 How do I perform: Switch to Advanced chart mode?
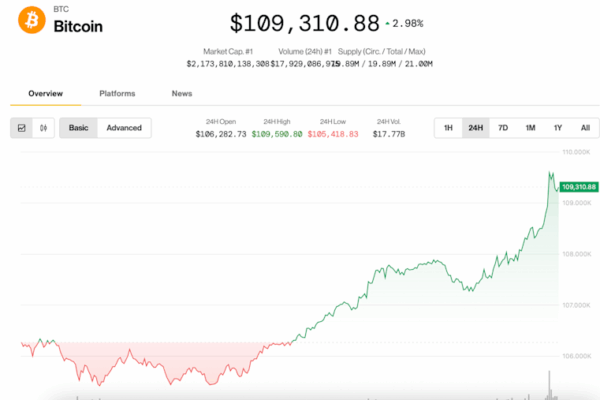[x=124, y=128]
